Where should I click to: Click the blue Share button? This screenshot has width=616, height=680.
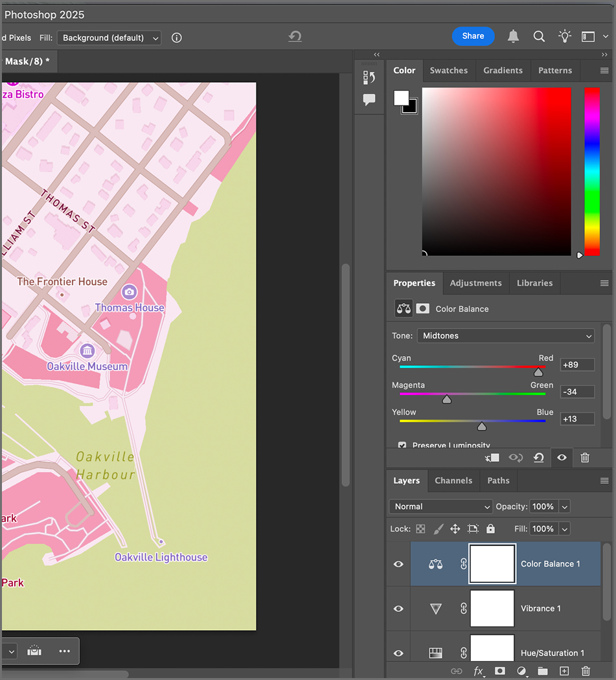tap(473, 36)
